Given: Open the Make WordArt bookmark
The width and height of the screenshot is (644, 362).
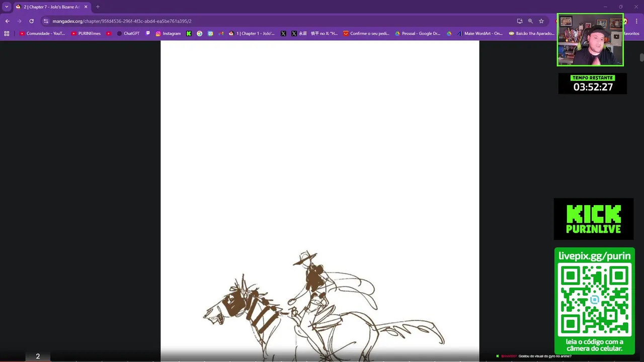Looking at the screenshot, I should click(x=479, y=34).
